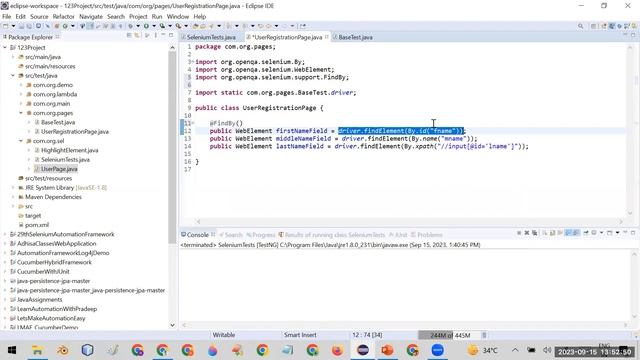Click the New file toolbar icon

click(6, 26)
